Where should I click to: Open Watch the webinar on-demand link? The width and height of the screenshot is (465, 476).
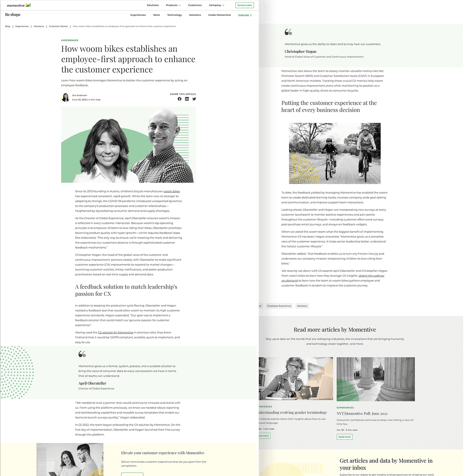(x=371, y=276)
